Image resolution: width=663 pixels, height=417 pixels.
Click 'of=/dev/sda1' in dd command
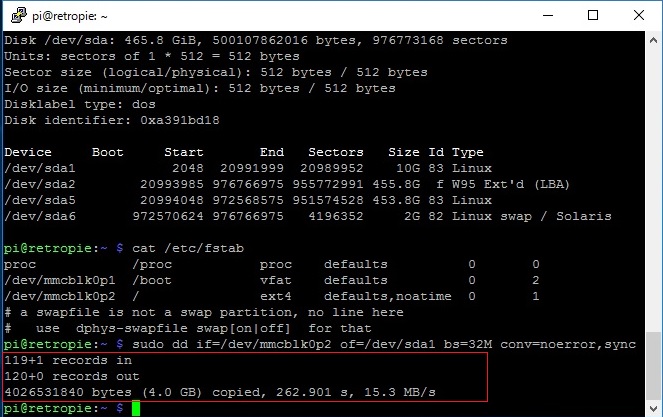[x=388, y=344]
